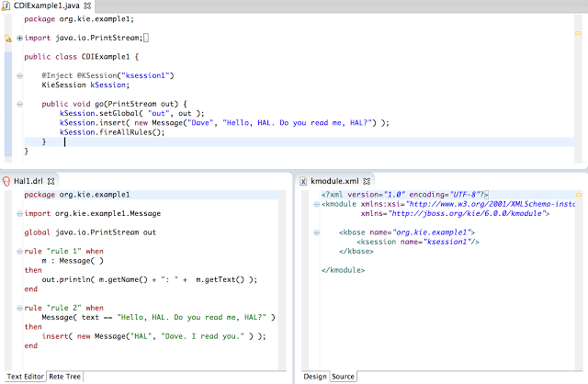
Task: Place cursor on kSession.fireAllRules() line
Action: pos(112,132)
